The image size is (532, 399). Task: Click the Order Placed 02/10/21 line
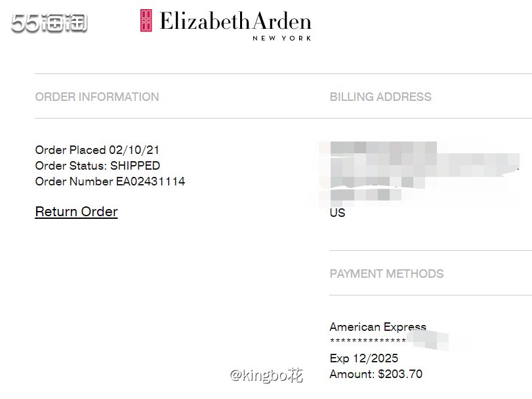coord(97,150)
